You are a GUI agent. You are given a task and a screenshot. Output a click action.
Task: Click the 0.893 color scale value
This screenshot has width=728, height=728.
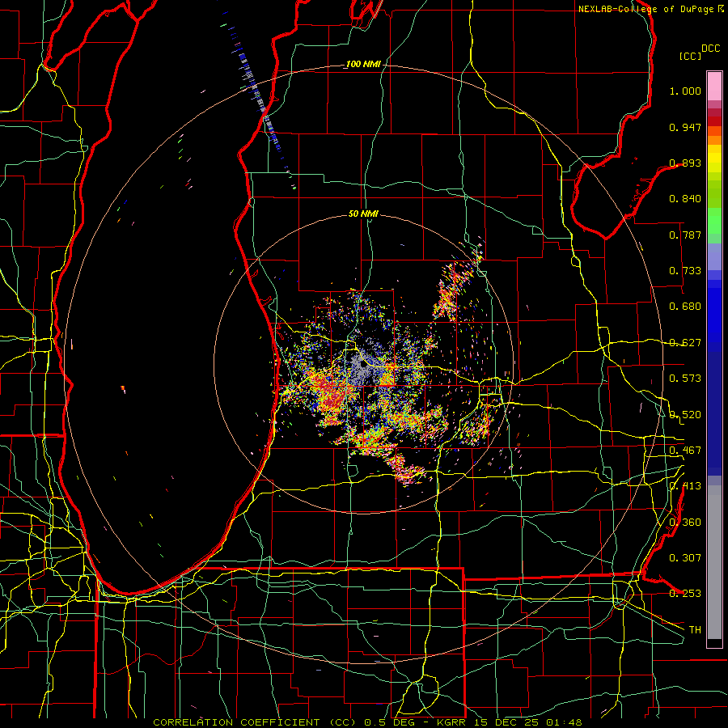(x=685, y=163)
